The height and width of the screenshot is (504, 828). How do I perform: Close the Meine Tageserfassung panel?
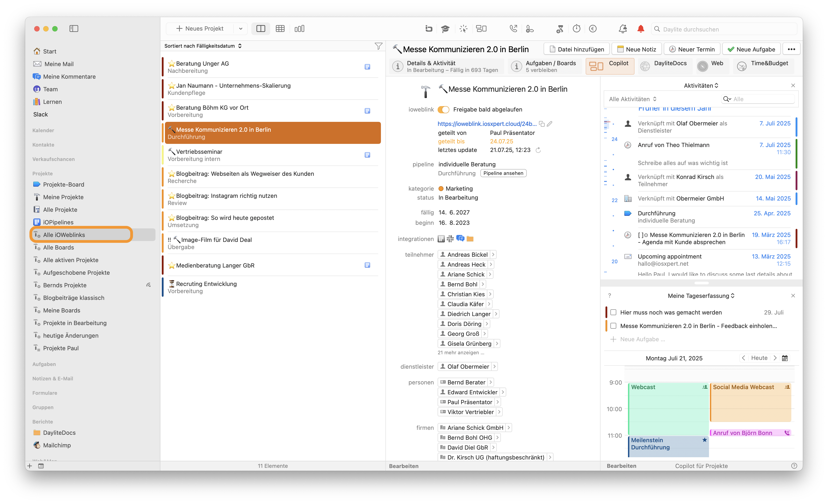pos(793,296)
